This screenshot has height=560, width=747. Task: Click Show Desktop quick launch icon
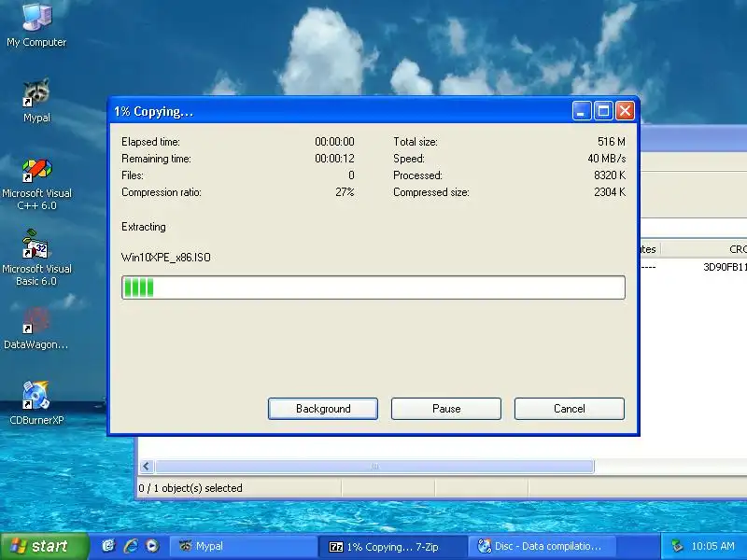(x=108, y=546)
